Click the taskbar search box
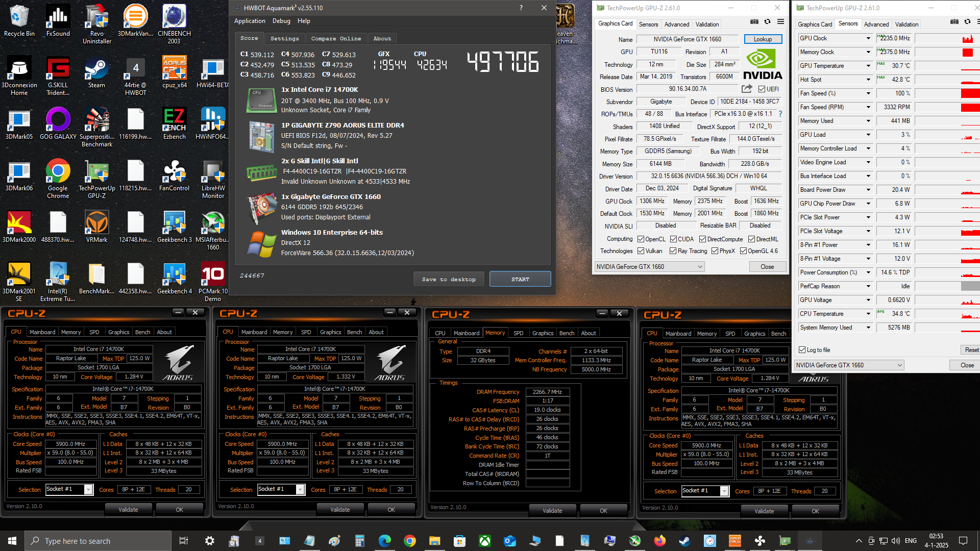Viewport: 980px width, 551px height. coord(98,541)
